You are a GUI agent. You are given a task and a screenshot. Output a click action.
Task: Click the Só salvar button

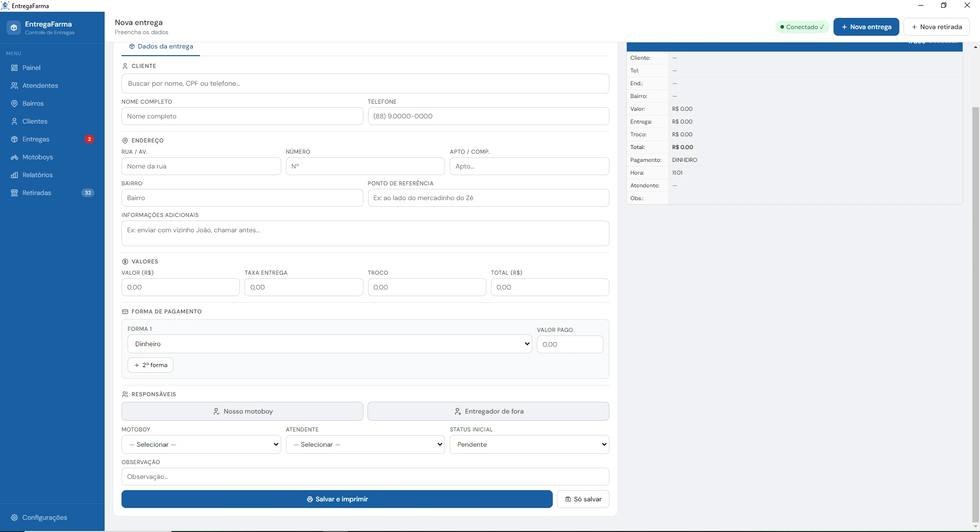tap(583, 499)
